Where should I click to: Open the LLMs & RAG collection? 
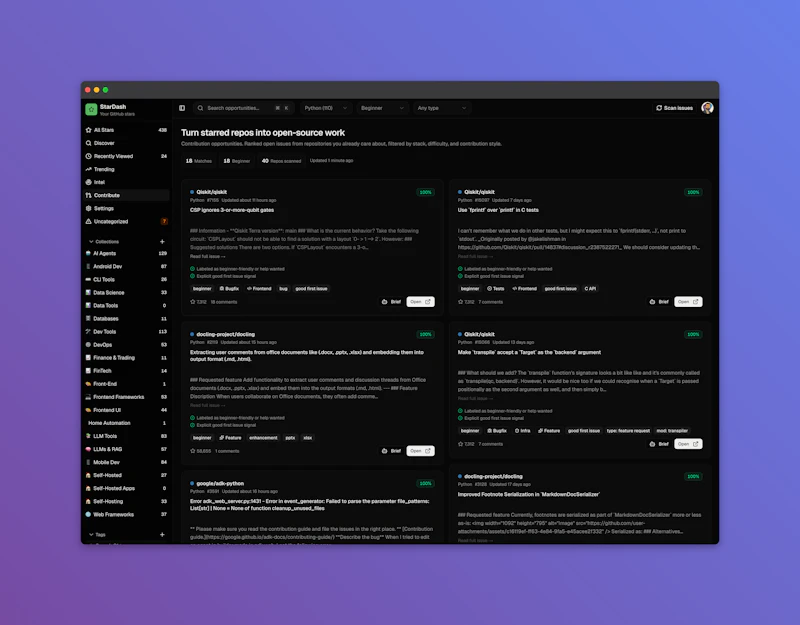(x=127, y=449)
